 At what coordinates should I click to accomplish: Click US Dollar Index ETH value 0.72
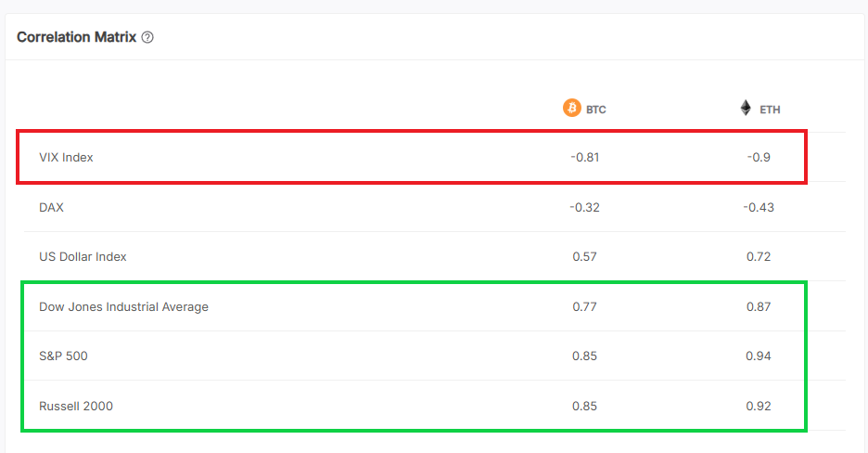(758, 256)
